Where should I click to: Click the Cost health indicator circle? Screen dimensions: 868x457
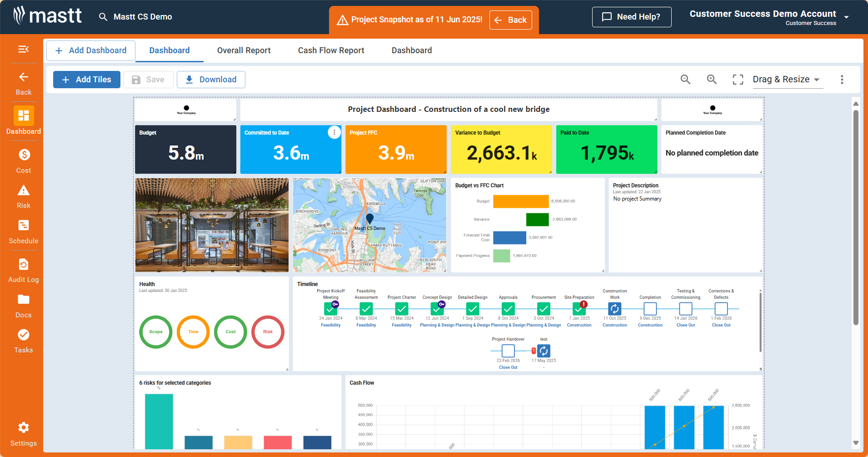click(x=230, y=332)
